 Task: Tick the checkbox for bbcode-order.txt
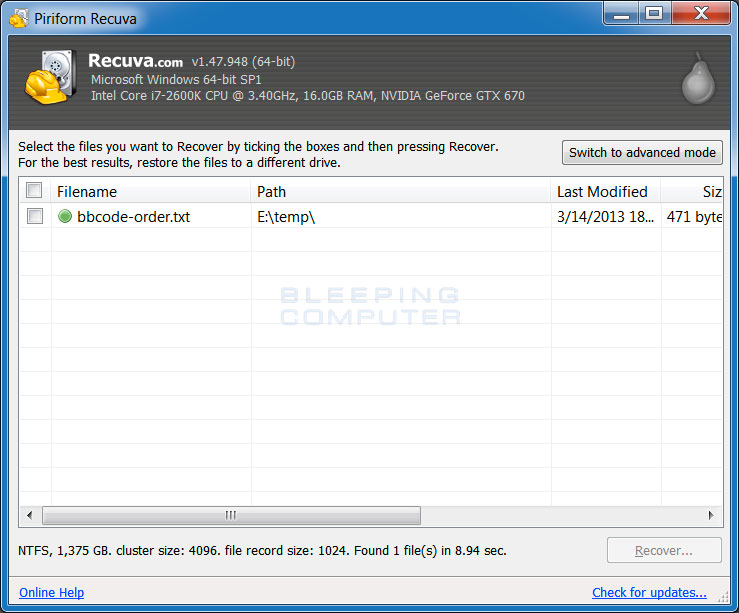35,216
